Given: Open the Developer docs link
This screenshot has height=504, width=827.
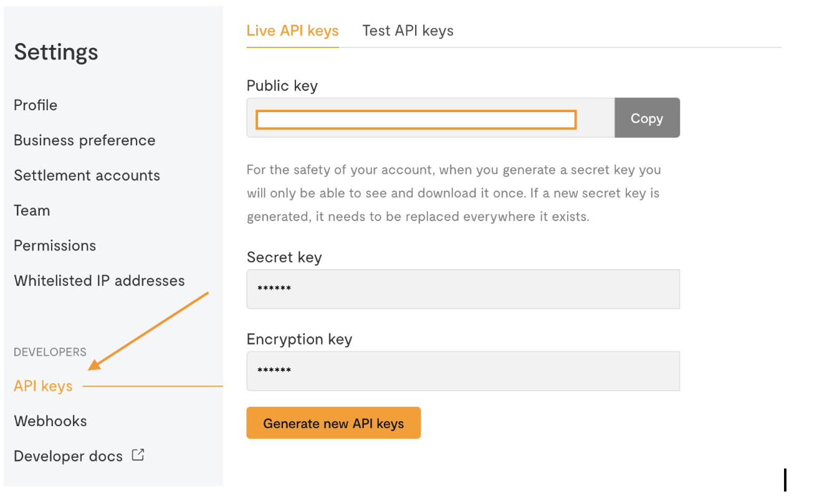Looking at the screenshot, I should 68,457.
